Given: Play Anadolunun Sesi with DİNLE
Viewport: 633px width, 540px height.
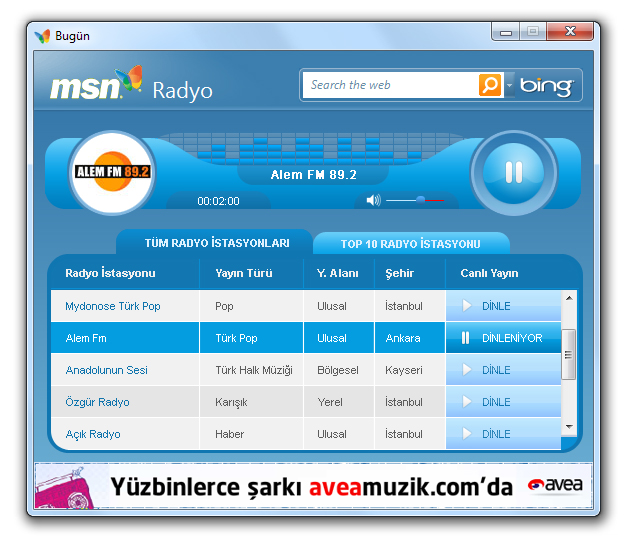Looking at the screenshot, I should [x=503, y=370].
